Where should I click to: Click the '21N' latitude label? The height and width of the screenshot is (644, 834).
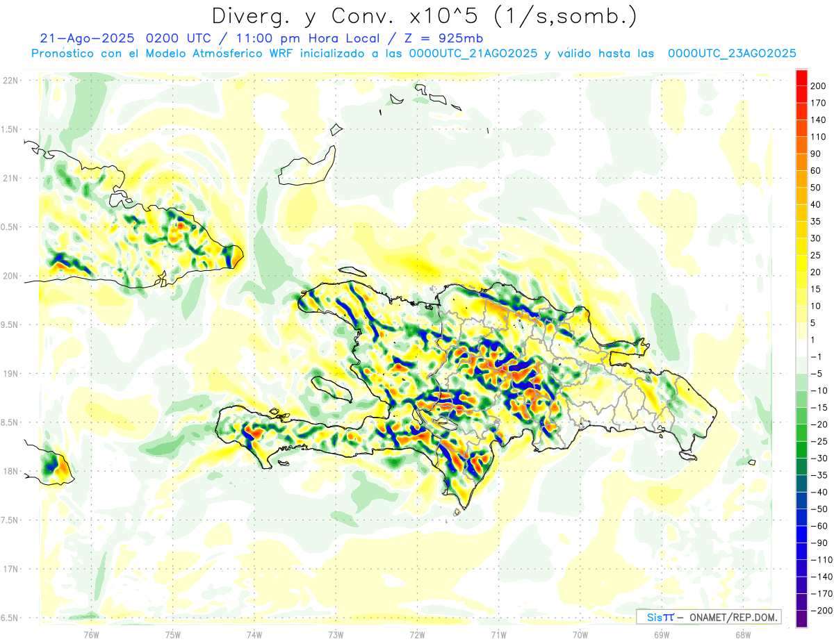[10, 179]
